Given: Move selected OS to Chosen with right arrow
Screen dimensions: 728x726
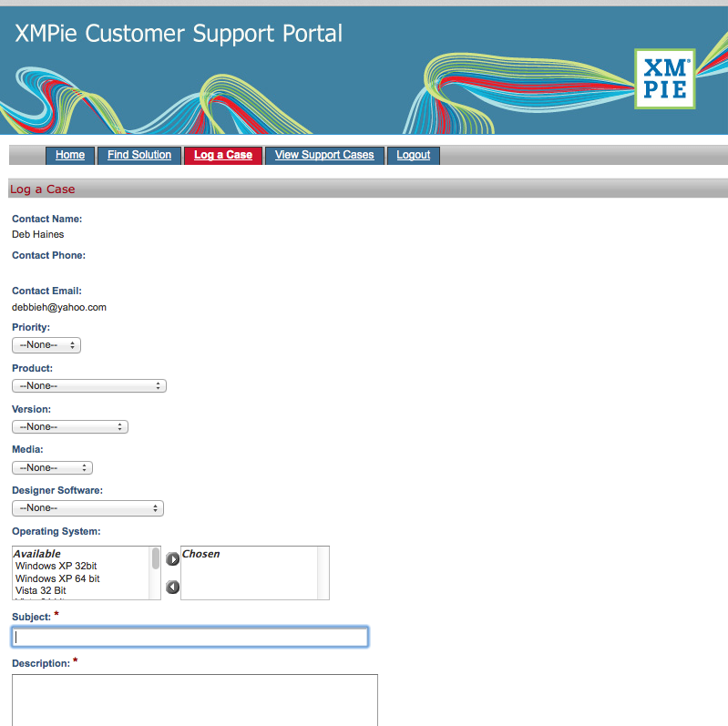Looking at the screenshot, I should click(172, 559).
